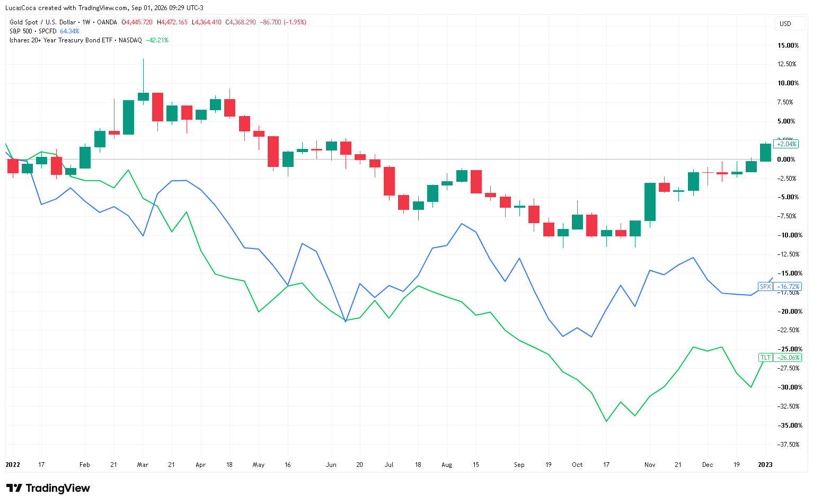The image size is (813, 504).
Task: Click the 1W interval label in legend
Action: (x=86, y=22)
